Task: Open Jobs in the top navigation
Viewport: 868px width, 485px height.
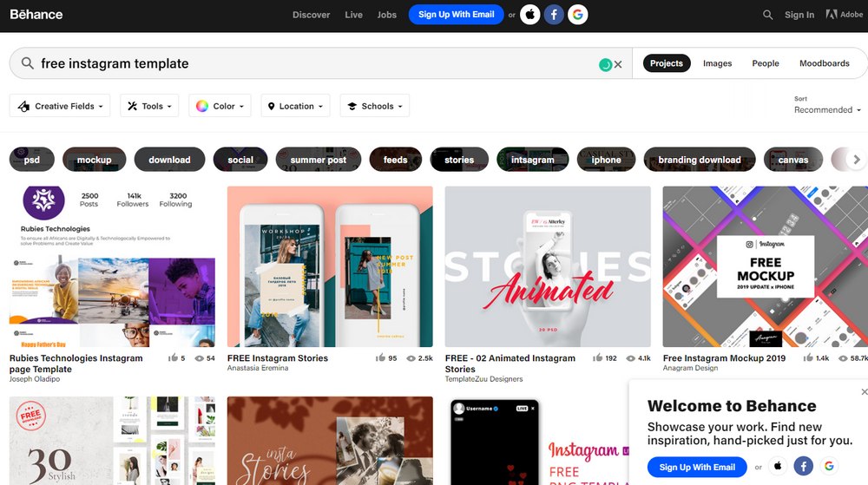Action: click(387, 15)
